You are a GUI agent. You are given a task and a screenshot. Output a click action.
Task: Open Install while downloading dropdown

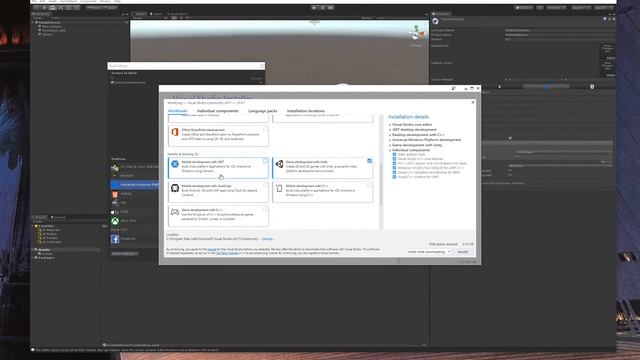[x=428, y=252]
